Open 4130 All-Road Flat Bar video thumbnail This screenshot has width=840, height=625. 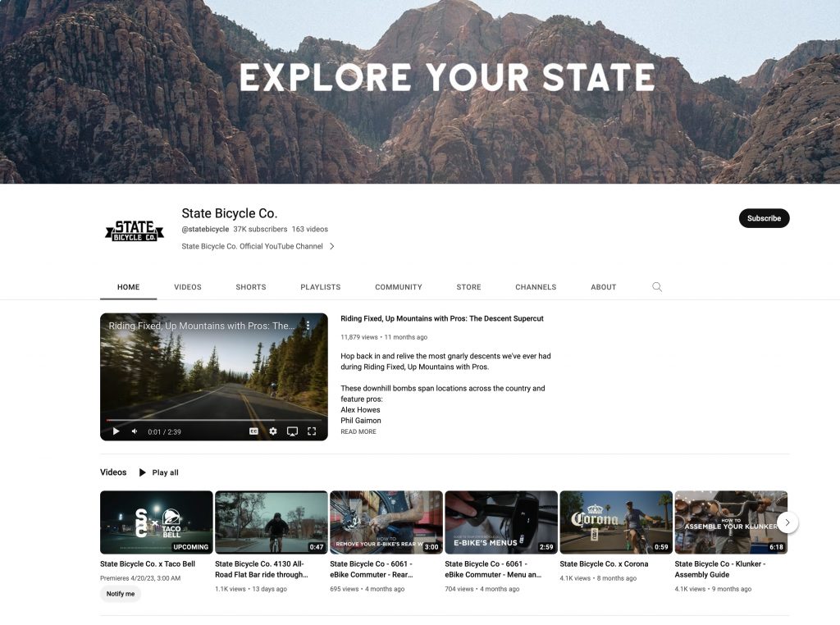(271, 522)
